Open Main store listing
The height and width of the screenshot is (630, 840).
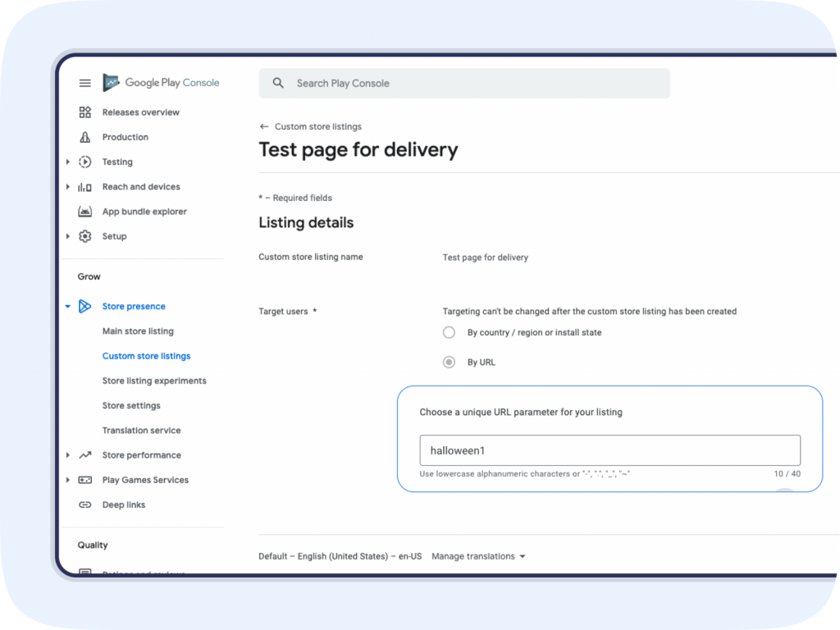point(138,331)
